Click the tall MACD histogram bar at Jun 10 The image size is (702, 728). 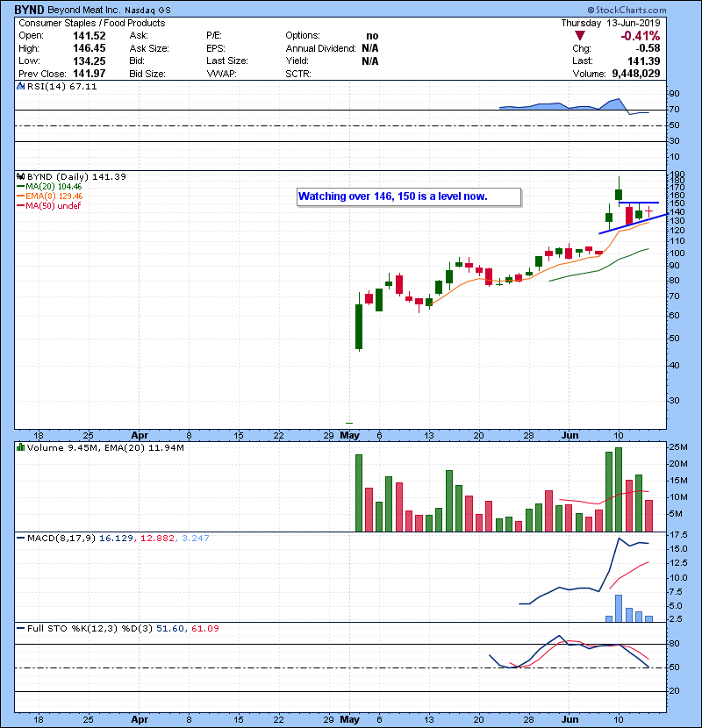click(x=619, y=608)
